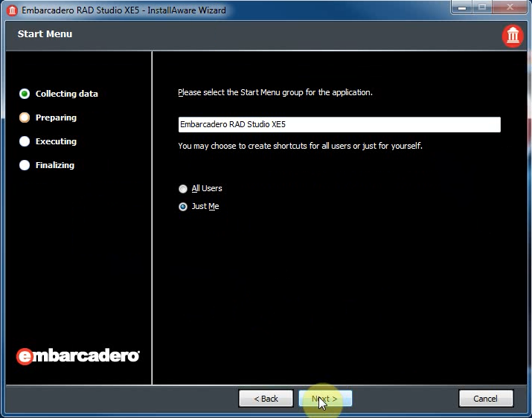Click the Preparing step indicator circle
532x418 pixels.
click(25, 118)
